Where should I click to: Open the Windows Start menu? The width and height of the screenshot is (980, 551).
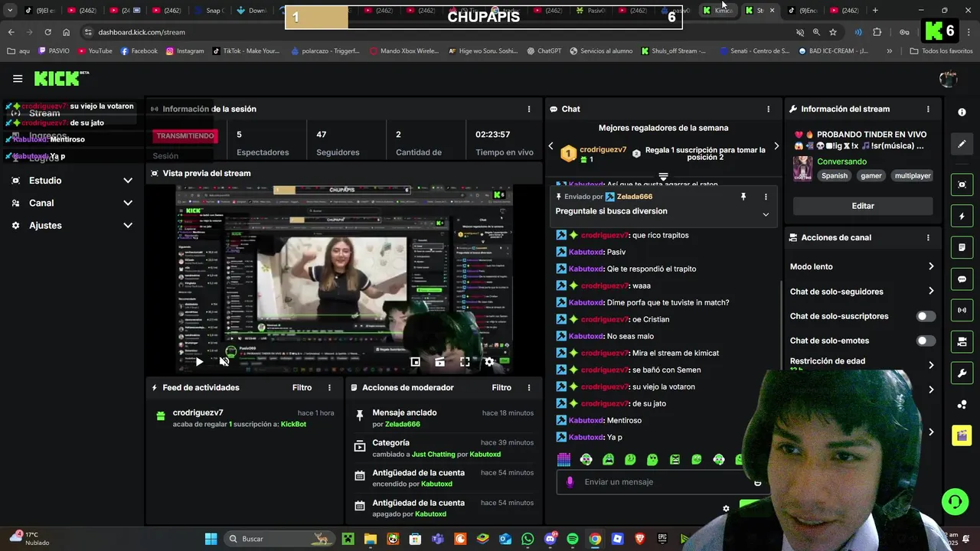(211, 539)
